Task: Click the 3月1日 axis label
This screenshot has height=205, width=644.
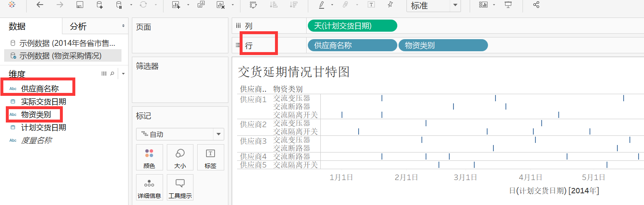Action: 465,177
